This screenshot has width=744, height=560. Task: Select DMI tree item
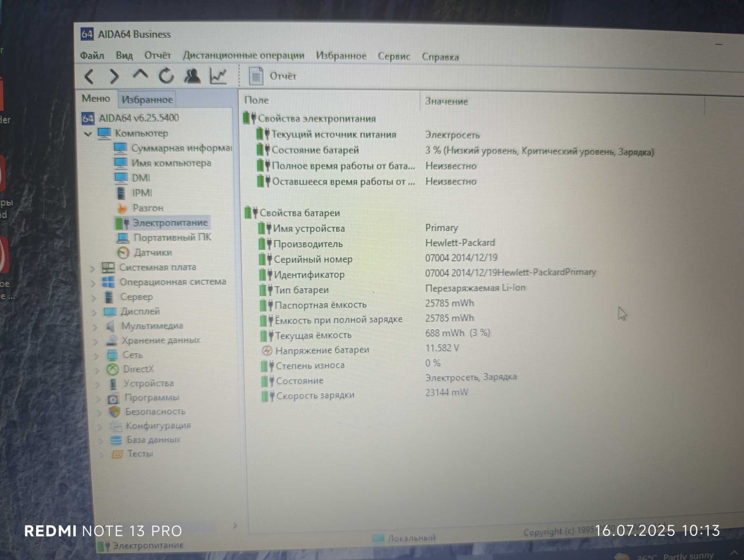pyautogui.click(x=132, y=178)
